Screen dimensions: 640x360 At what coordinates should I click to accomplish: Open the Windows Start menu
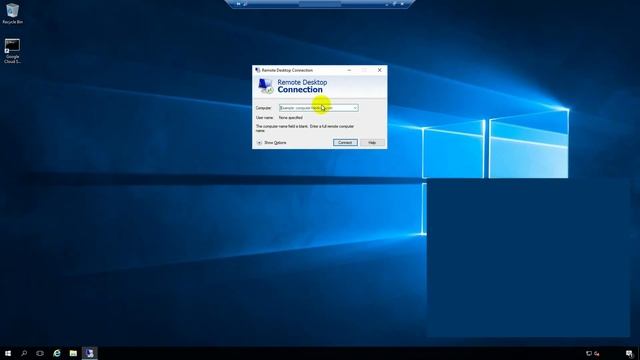[8, 353]
